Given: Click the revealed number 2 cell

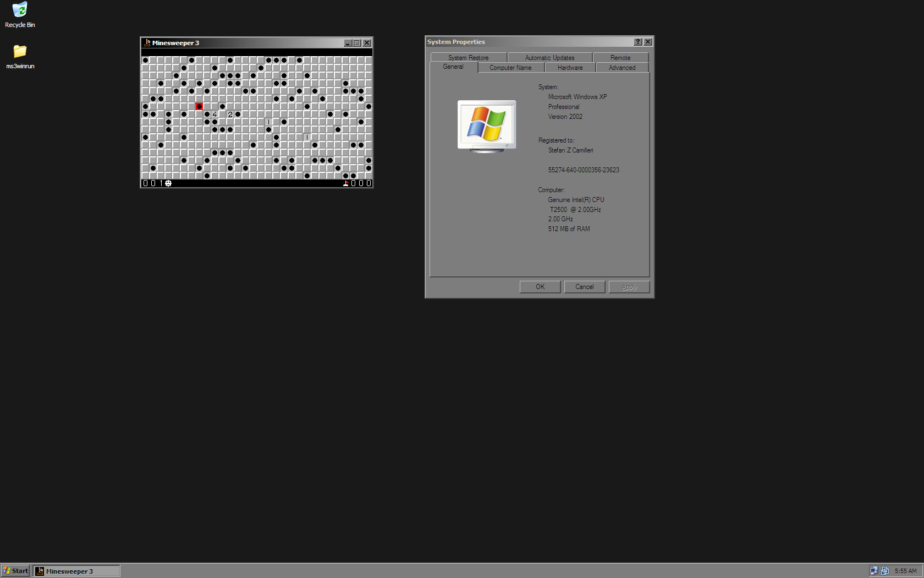Looking at the screenshot, I should pyautogui.click(x=230, y=114).
